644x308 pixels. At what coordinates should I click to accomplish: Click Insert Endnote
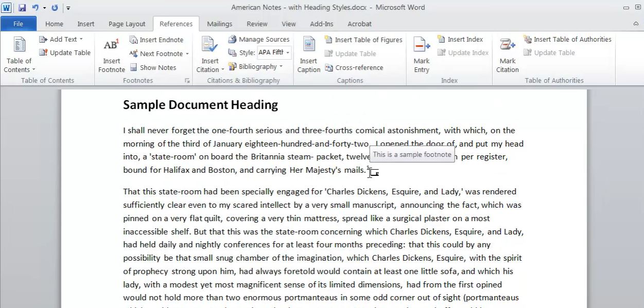[x=156, y=40]
